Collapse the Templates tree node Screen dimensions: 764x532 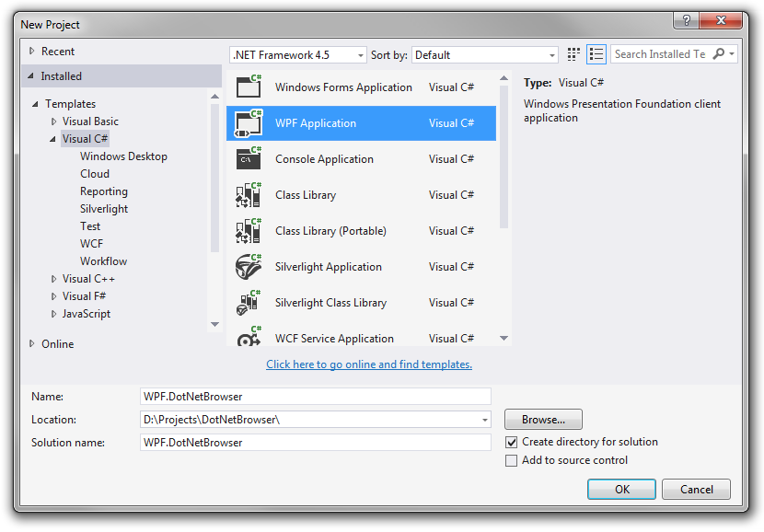[x=35, y=104]
